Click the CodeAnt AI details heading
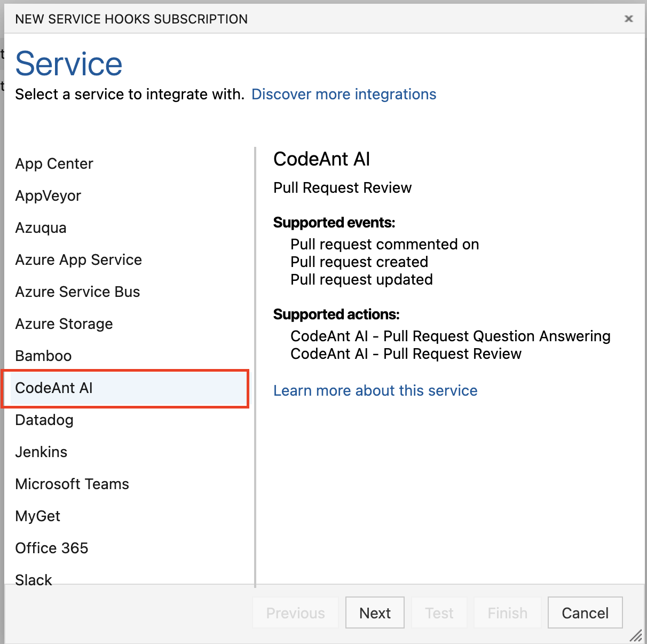The width and height of the screenshot is (647, 644). tap(321, 159)
